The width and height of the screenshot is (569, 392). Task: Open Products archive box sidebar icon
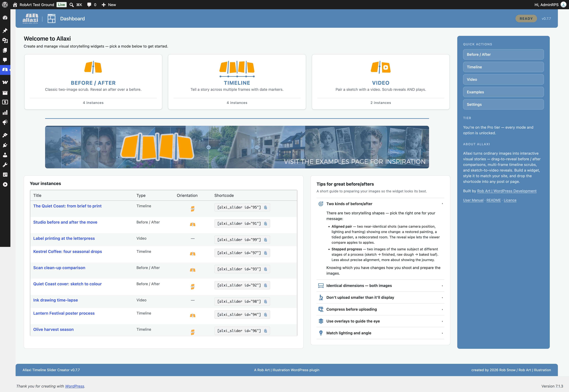coord(5,93)
